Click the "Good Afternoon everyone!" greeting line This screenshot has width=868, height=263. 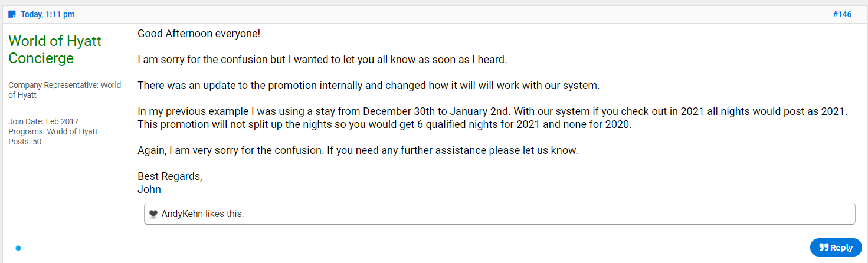click(199, 34)
